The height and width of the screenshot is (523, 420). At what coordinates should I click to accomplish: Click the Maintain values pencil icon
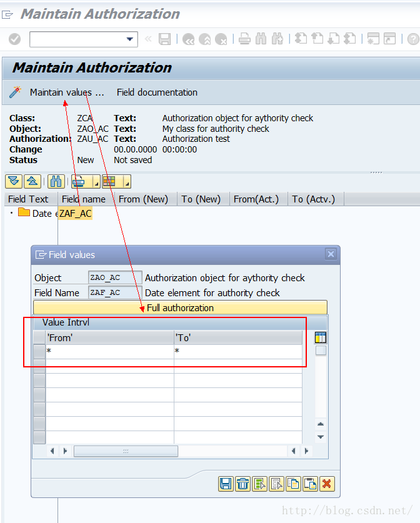[15, 92]
